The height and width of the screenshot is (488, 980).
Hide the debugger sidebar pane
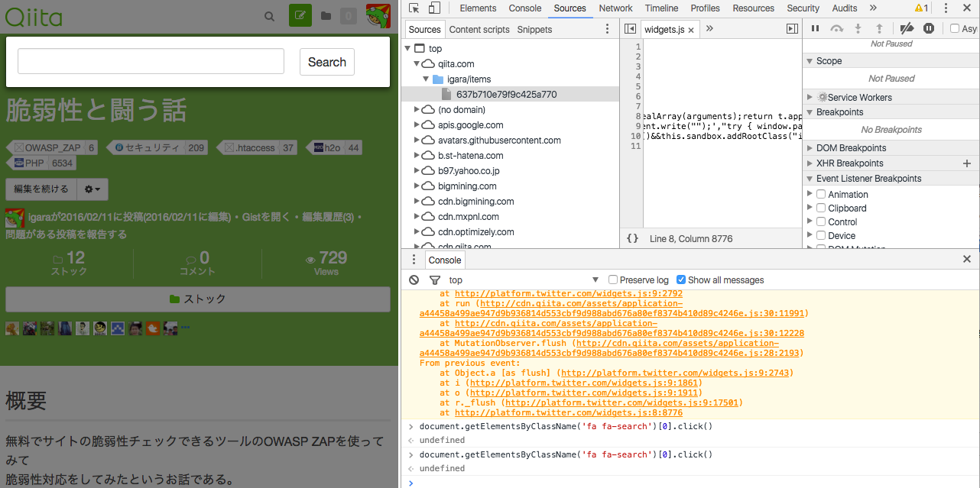(792, 29)
